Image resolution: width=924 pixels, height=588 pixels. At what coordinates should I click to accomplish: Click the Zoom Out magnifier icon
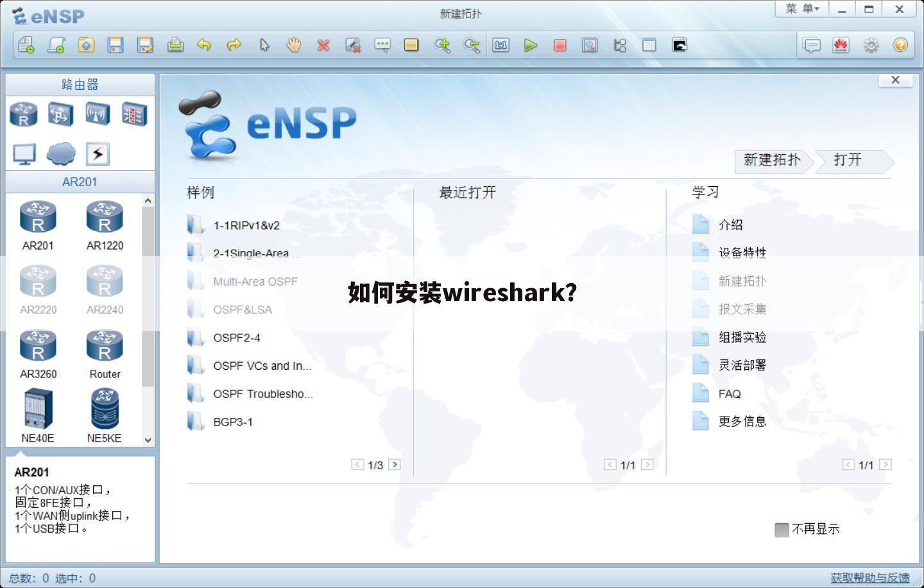[x=472, y=45]
